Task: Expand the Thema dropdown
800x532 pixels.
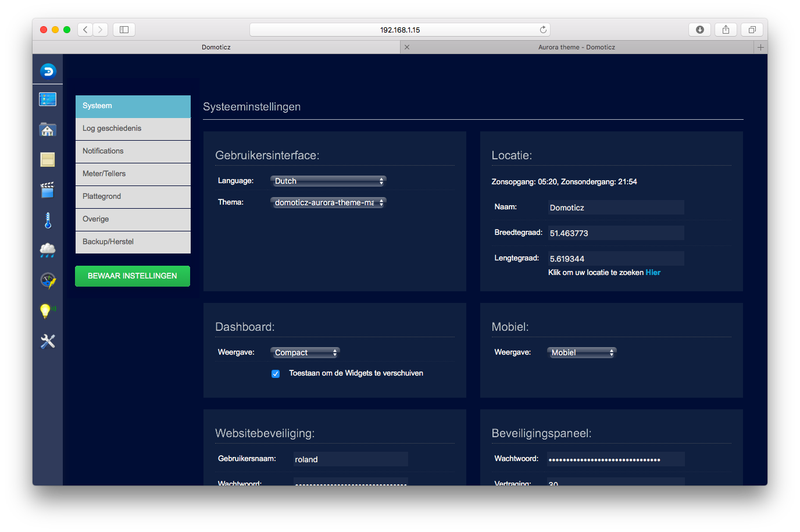Action: [328, 202]
